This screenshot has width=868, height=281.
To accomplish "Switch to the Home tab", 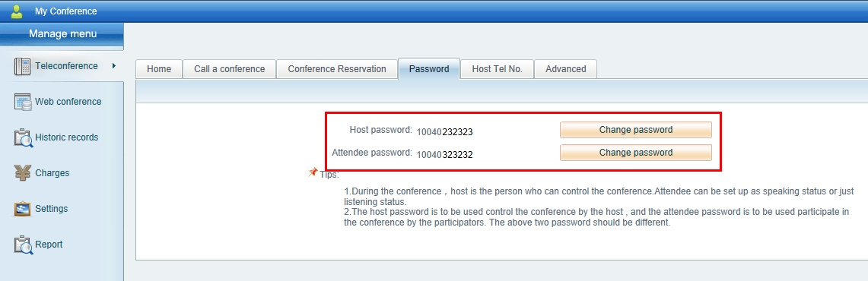I will click(x=159, y=69).
